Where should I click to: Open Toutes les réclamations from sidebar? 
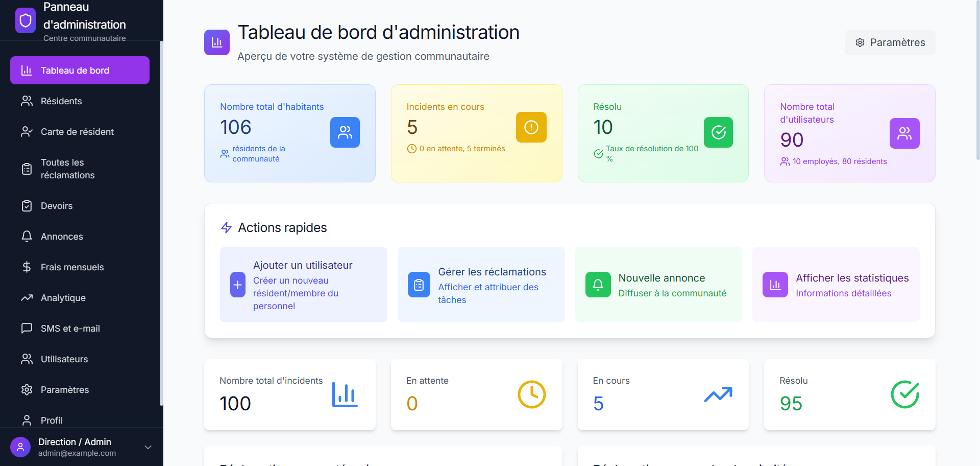[x=27, y=169]
